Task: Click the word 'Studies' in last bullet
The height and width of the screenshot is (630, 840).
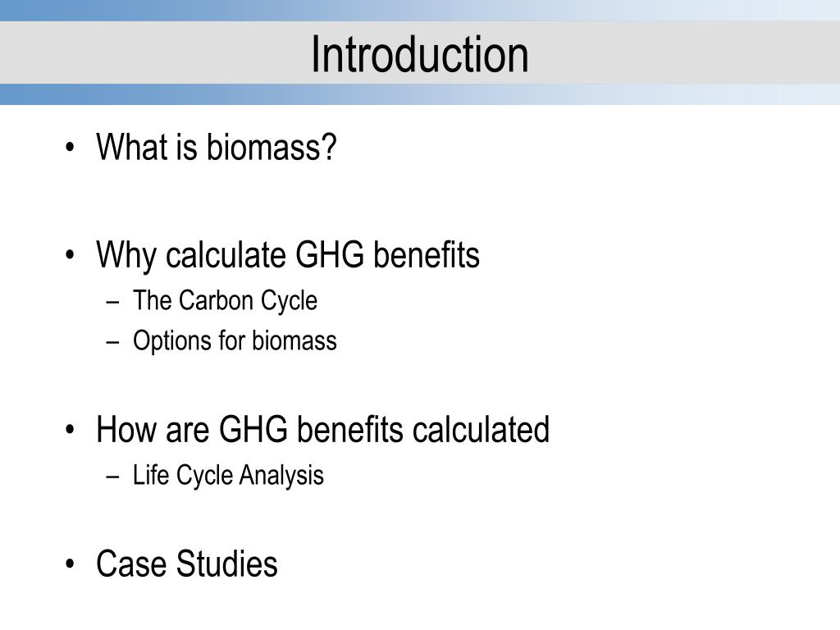Action: coord(226,564)
